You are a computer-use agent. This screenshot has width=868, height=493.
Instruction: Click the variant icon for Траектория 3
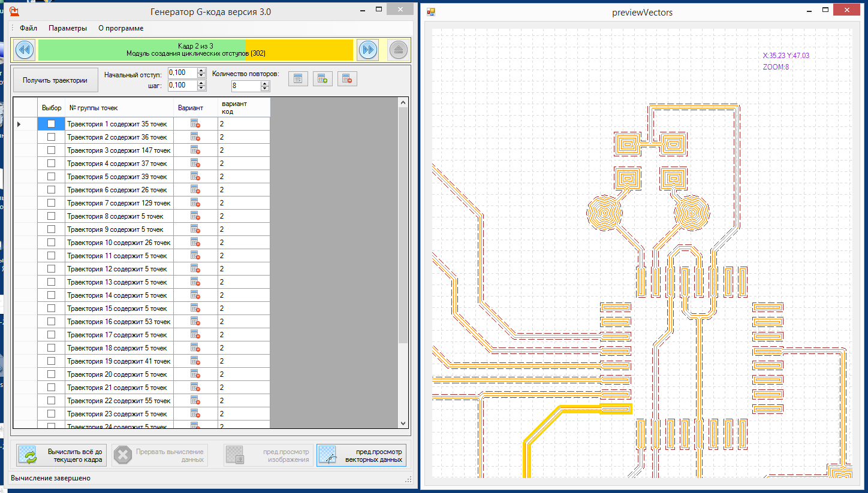click(x=195, y=150)
